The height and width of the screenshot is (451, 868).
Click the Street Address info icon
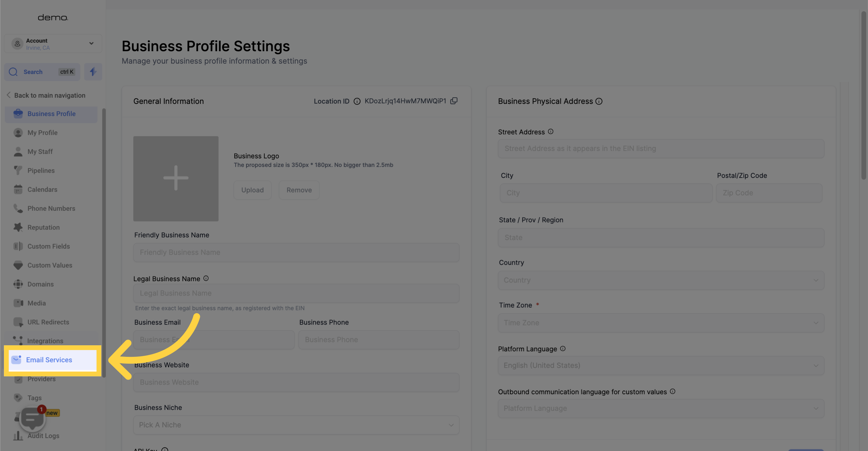[551, 132]
